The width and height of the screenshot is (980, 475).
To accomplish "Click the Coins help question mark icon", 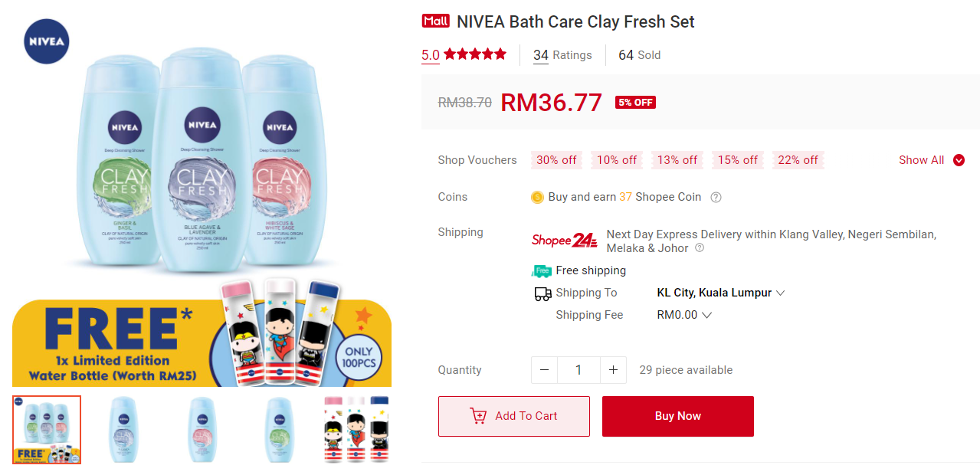I will coord(716,197).
